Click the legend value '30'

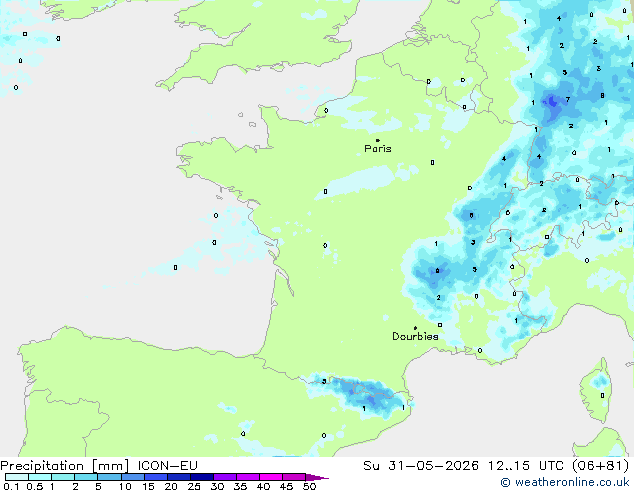(x=217, y=486)
